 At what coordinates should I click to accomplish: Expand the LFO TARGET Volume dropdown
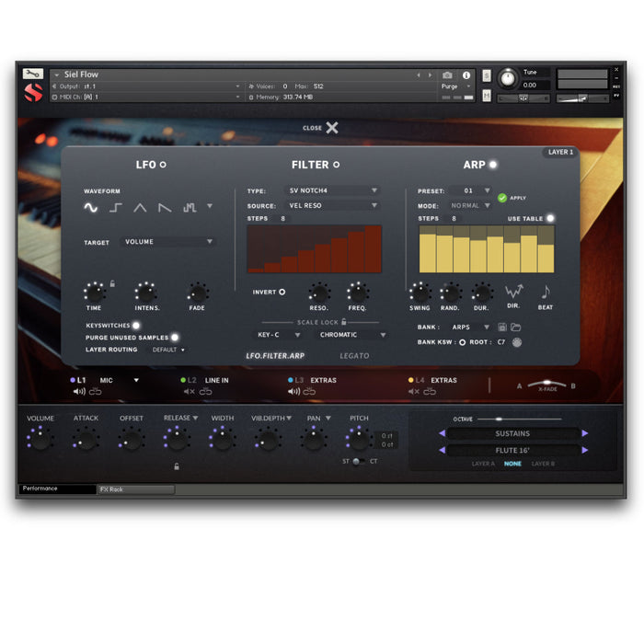click(x=168, y=242)
